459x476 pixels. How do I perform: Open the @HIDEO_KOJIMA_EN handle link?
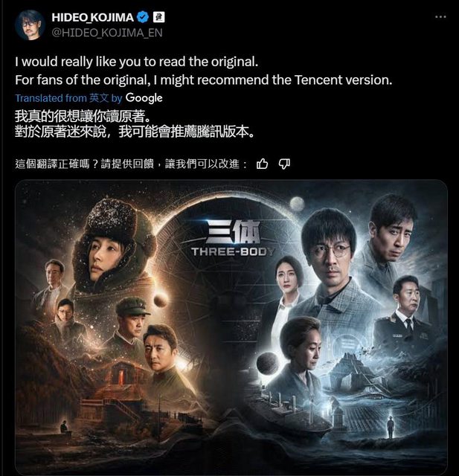[107, 33]
